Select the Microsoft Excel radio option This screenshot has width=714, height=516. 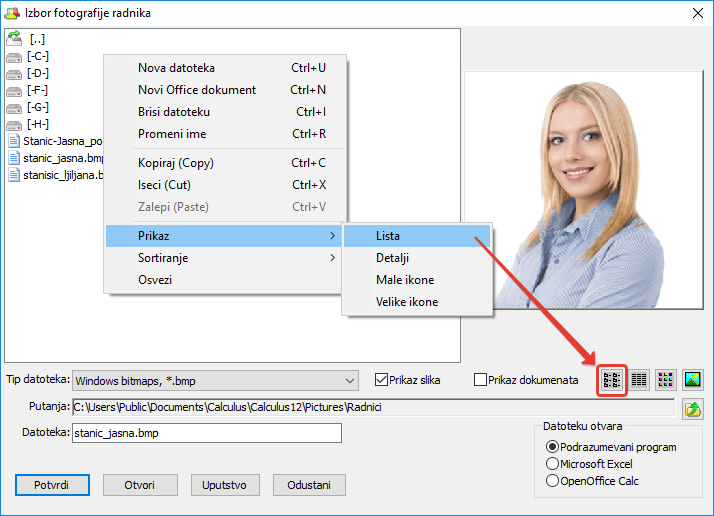pyautogui.click(x=552, y=464)
